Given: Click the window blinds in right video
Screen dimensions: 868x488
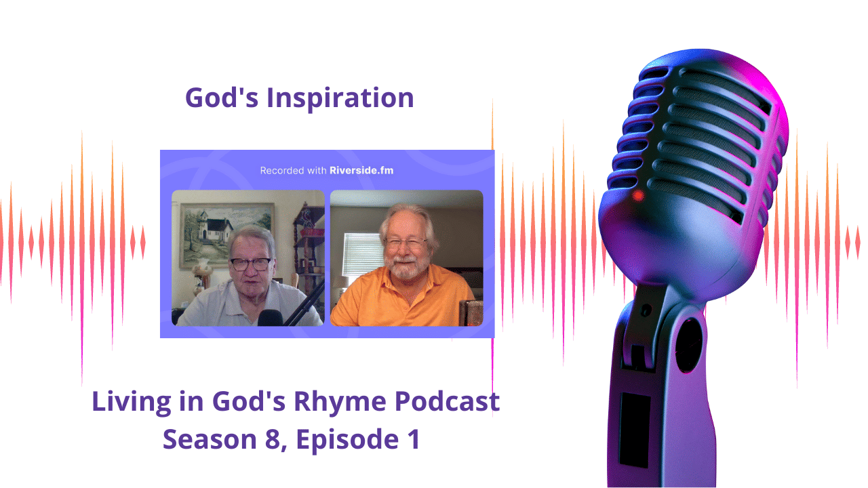Looking at the screenshot, I should (357, 255).
